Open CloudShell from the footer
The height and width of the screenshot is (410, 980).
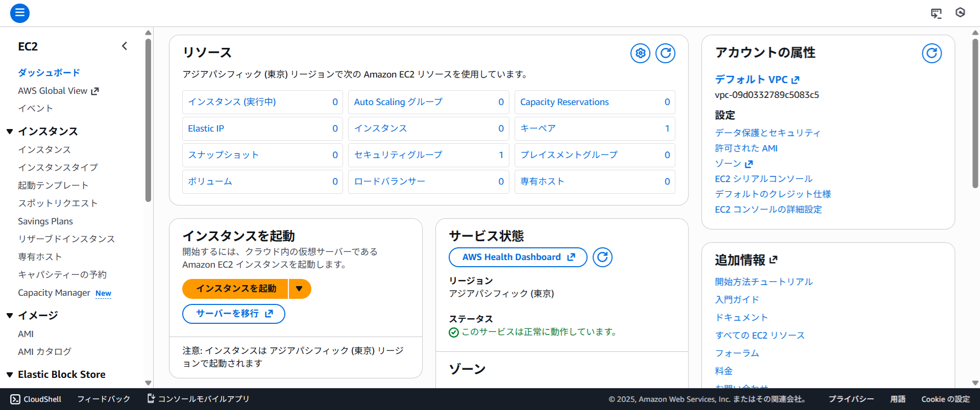click(x=36, y=399)
